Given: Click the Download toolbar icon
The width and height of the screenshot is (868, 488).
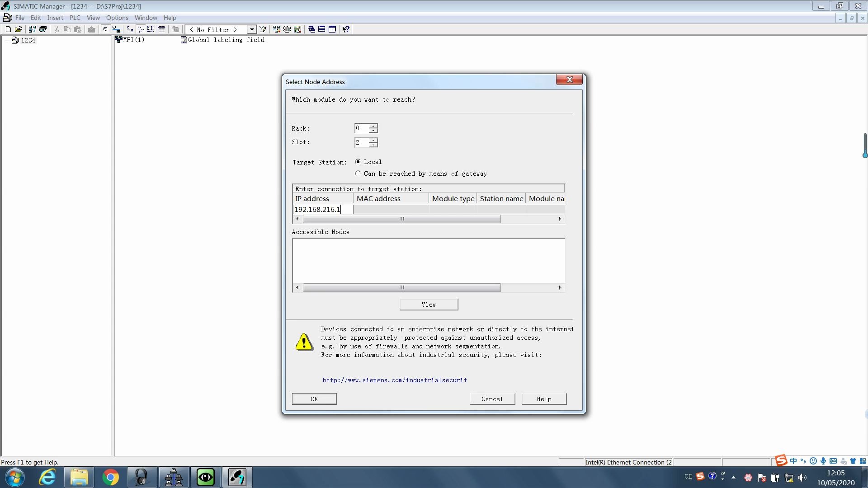Looking at the screenshot, I should point(92,29).
